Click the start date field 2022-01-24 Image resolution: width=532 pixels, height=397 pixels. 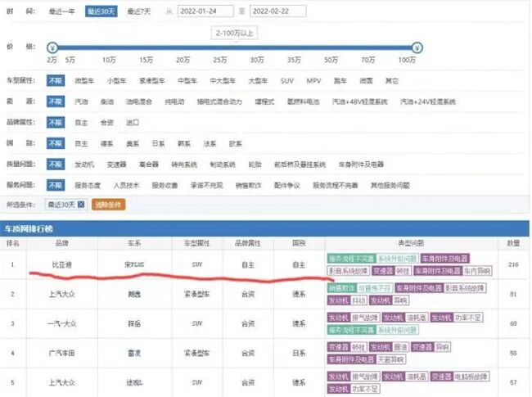(205, 11)
